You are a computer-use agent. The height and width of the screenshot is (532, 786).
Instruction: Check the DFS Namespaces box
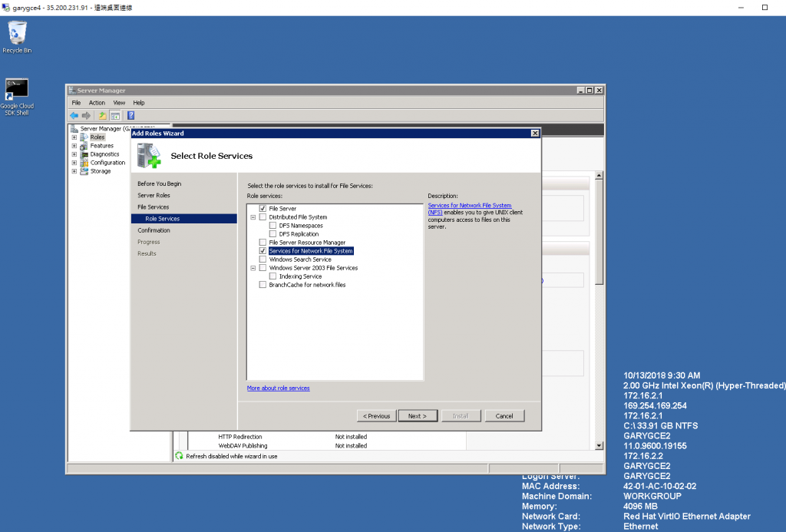tap(272, 225)
